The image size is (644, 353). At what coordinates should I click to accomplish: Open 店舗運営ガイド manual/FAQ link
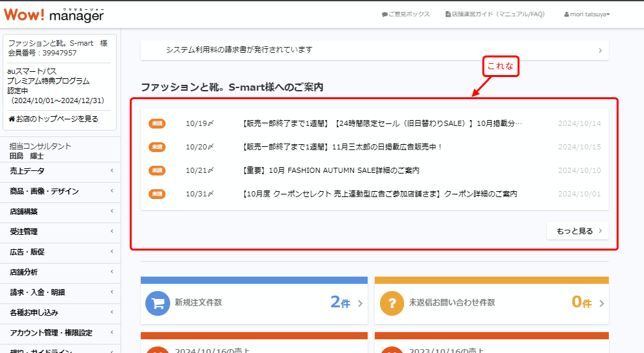(x=495, y=14)
